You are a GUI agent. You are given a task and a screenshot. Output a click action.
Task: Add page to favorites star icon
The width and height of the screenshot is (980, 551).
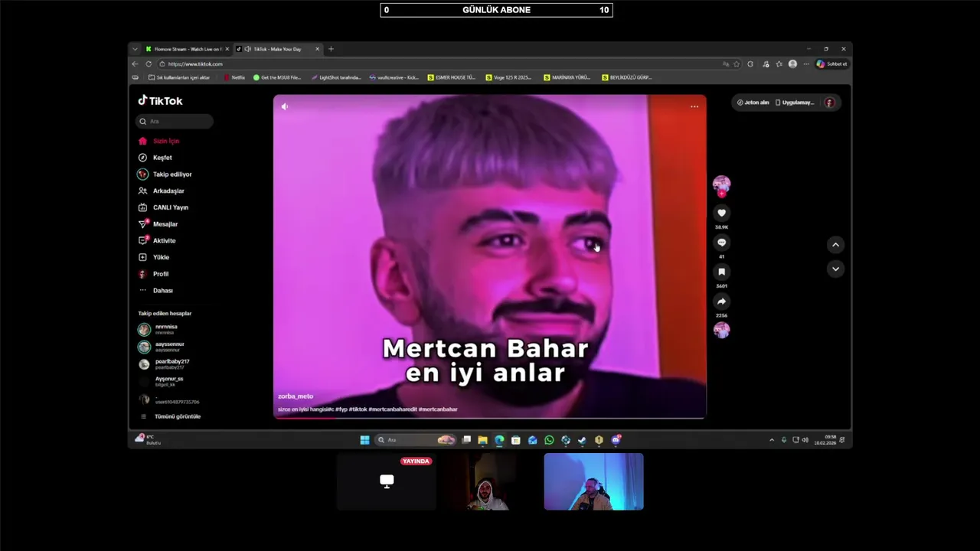(737, 64)
